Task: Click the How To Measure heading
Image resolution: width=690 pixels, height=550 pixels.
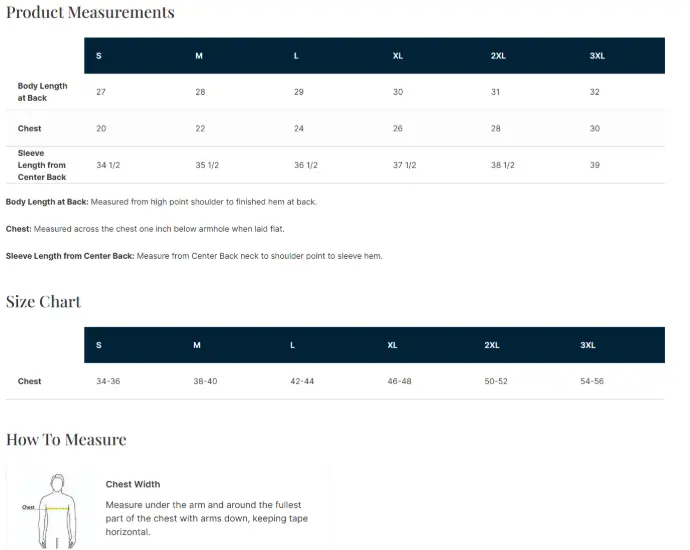Action: tap(66, 440)
